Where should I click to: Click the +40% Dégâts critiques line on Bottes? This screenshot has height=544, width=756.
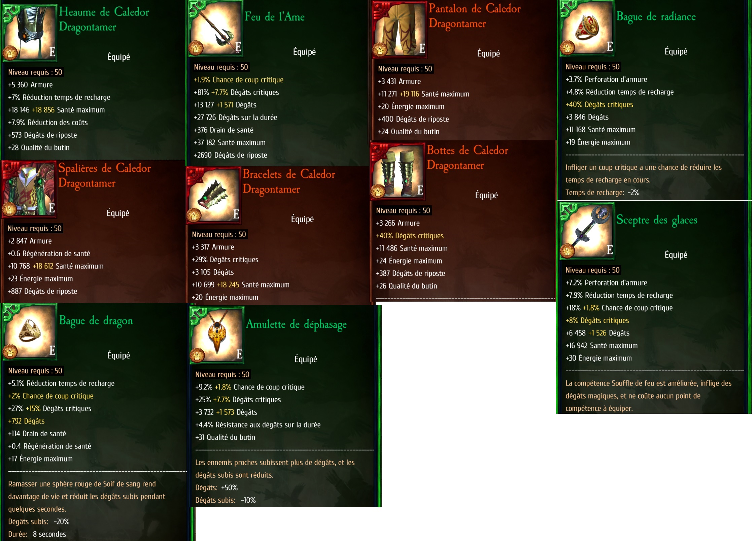click(x=410, y=236)
